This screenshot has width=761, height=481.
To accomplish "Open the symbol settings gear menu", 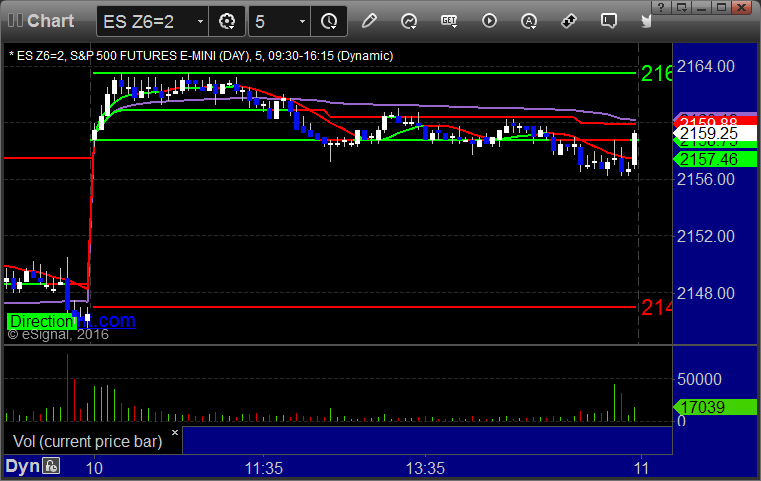I will point(227,21).
